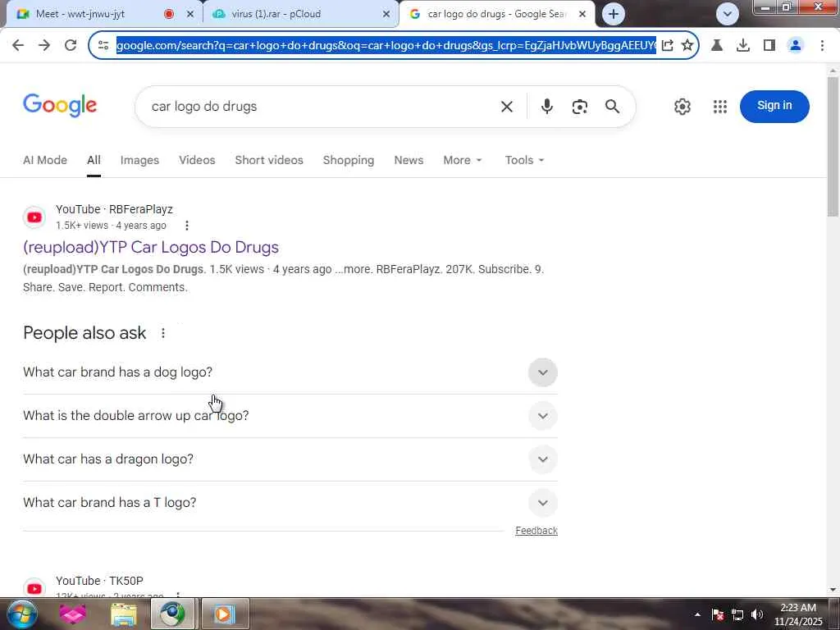Share this page from address bar

[x=668, y=46]
